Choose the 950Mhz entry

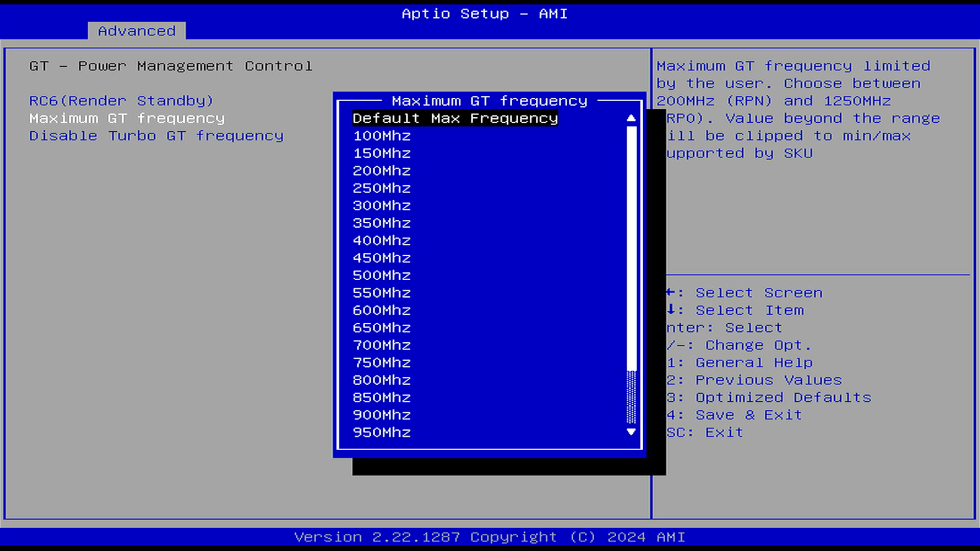pyautogui.click(x=382, y=432)
